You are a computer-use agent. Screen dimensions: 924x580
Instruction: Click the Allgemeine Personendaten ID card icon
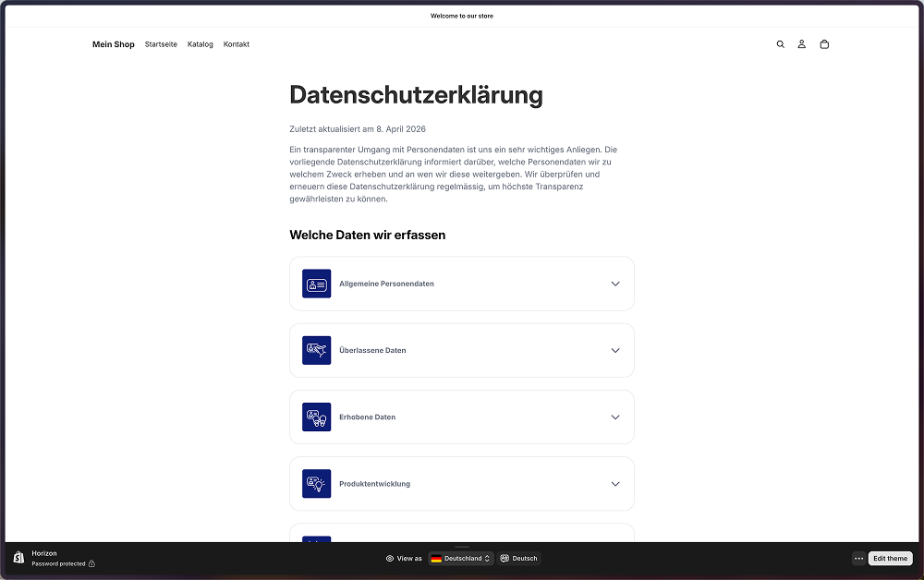point(316,284)
